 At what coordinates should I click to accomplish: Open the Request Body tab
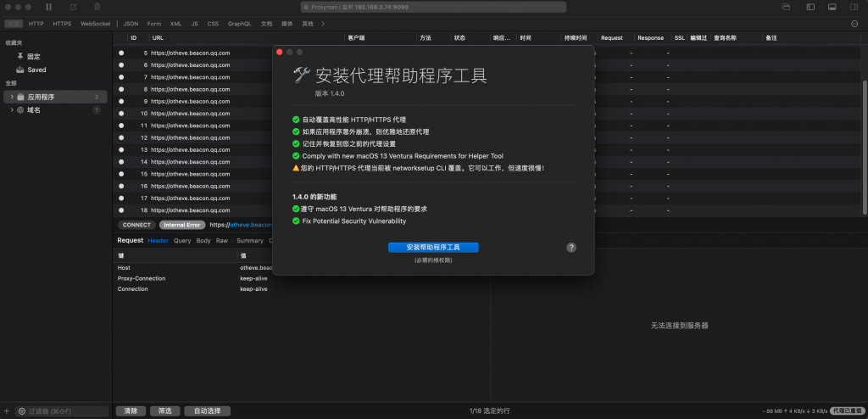pos(203,241)
